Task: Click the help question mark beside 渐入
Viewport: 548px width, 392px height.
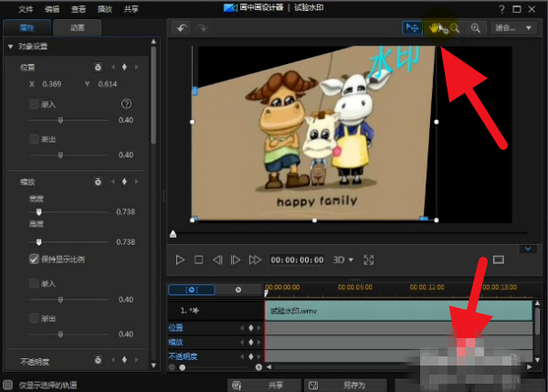Action: click(x=127, y=104)
